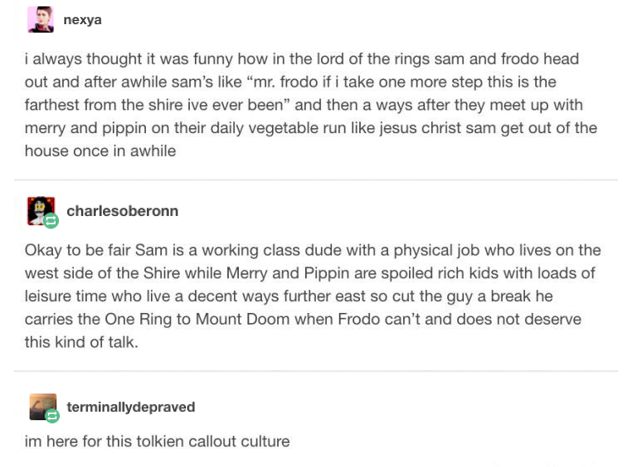Image resolution: width=641 pixels, height=467 pixels.
Task: Click reblog badge on terminallydepraved's avatar
Action: pyautogui.click(x=50, y=416)
